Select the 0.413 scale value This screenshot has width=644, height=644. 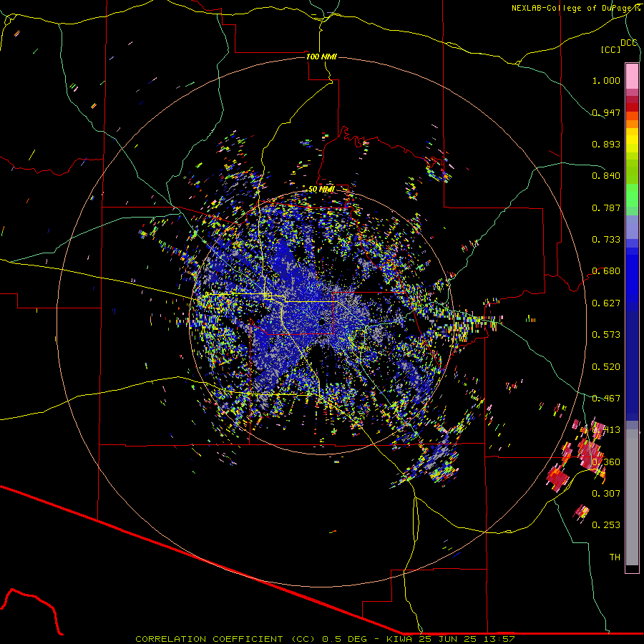tap(606, 430)
